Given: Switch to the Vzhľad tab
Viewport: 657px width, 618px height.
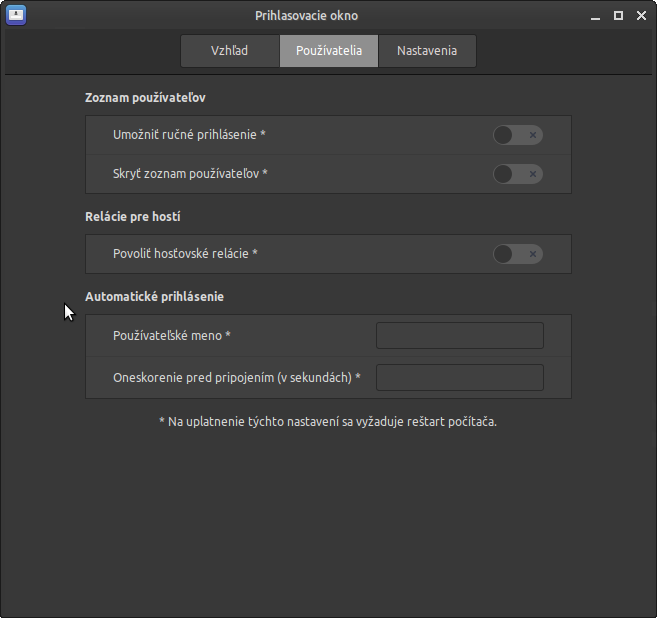Looking at the screenshot, I should pos(229,51).
